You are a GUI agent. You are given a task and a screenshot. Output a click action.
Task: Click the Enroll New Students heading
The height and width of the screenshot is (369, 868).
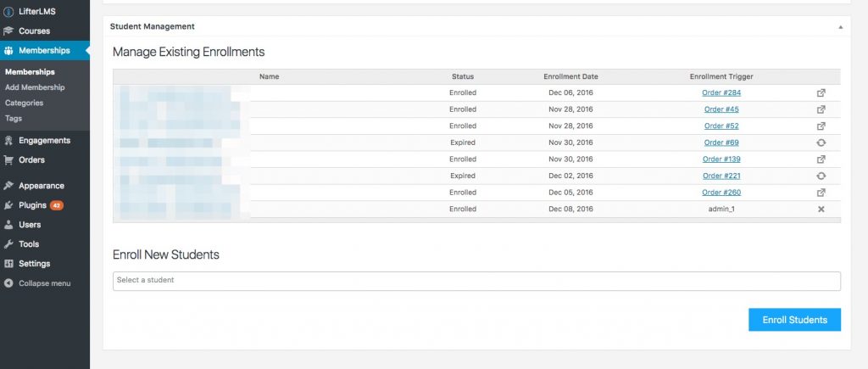pos(166,254)
